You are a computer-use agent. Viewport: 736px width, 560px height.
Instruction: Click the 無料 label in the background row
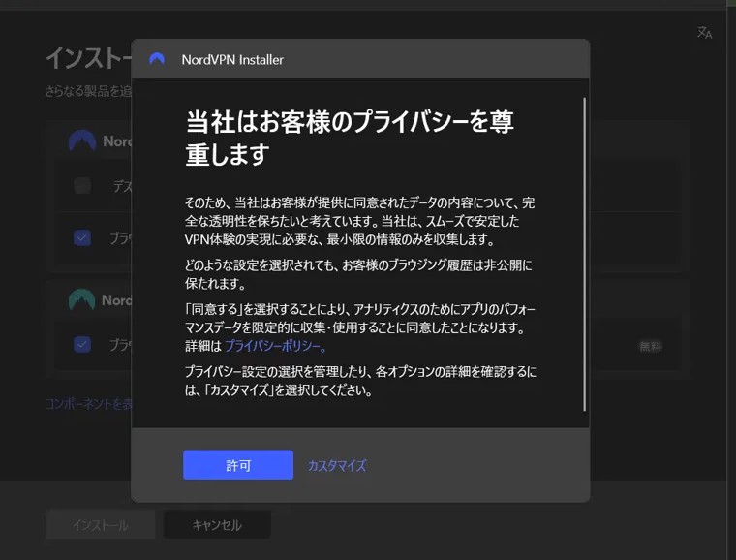tap(651, 347)
